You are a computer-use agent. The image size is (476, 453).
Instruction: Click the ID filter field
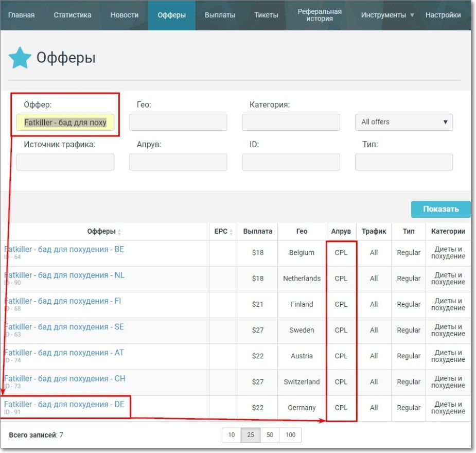point(291,162)
